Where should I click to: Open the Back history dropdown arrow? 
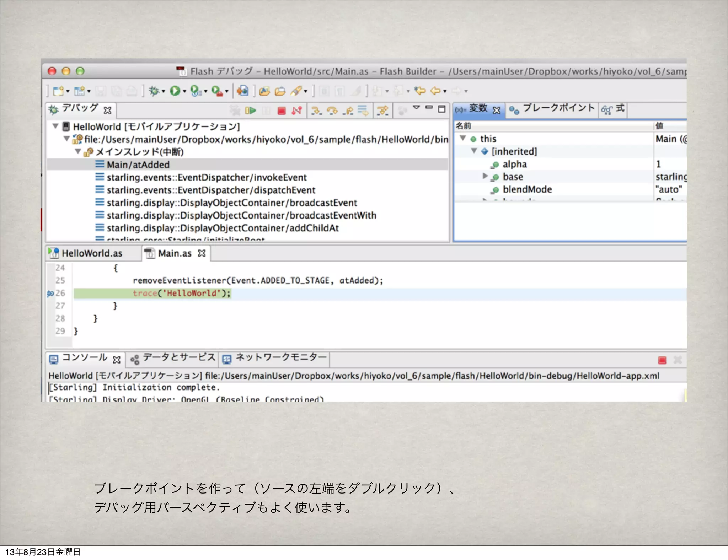[445, 92]
